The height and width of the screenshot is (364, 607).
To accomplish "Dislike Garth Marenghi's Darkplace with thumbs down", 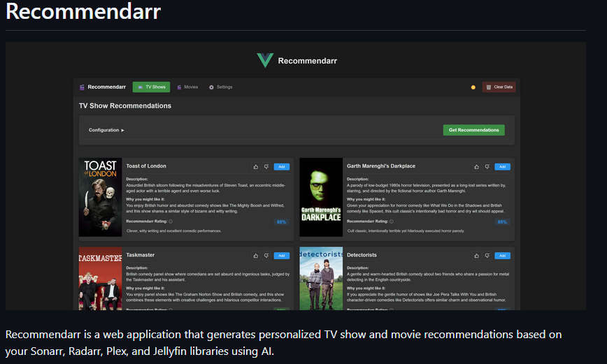I will (487, 167).
